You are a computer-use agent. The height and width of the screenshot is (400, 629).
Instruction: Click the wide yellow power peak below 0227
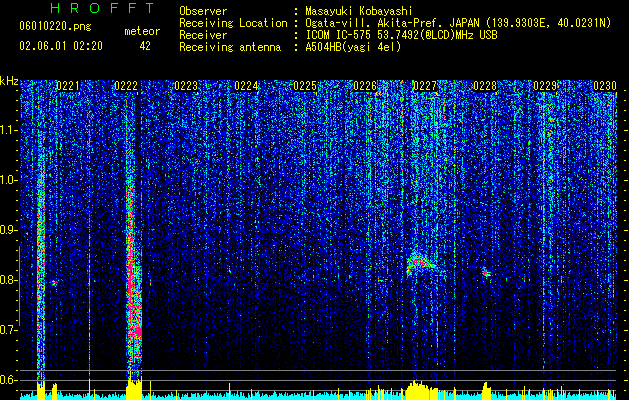422,390
